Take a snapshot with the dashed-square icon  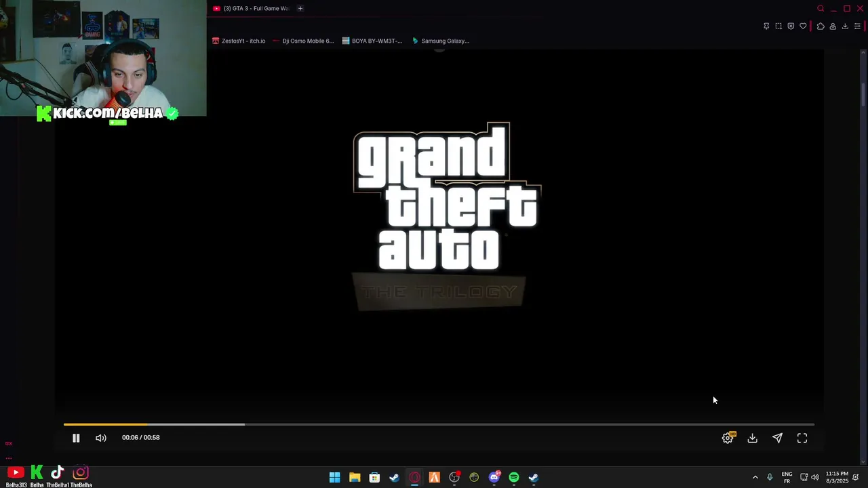pyautogui.click(x=778, y=26)
